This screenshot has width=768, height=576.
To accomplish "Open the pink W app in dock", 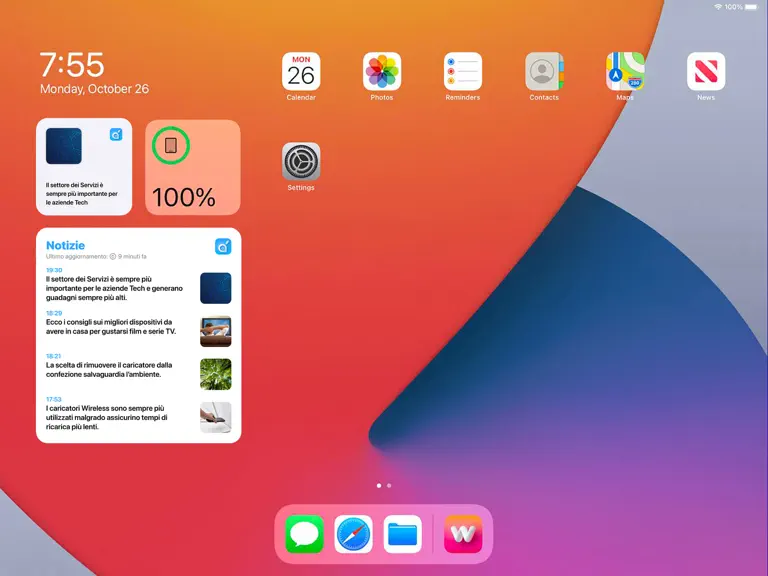I will click(463, 534).
